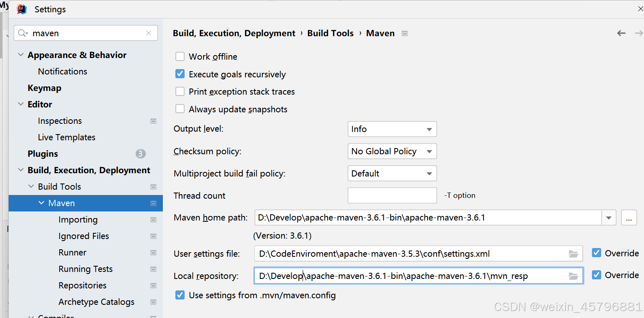Open Multiproject build fail policy dropdown
This screenshot has height=318, width=644.
tap(392, 174)
